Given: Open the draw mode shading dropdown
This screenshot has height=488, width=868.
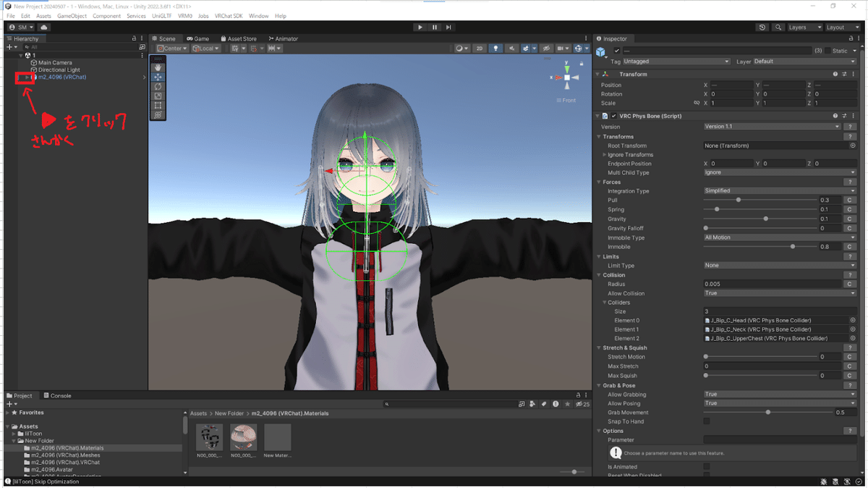Looking at the screenshot, I should pyautogui.click(x=461, y=49).
